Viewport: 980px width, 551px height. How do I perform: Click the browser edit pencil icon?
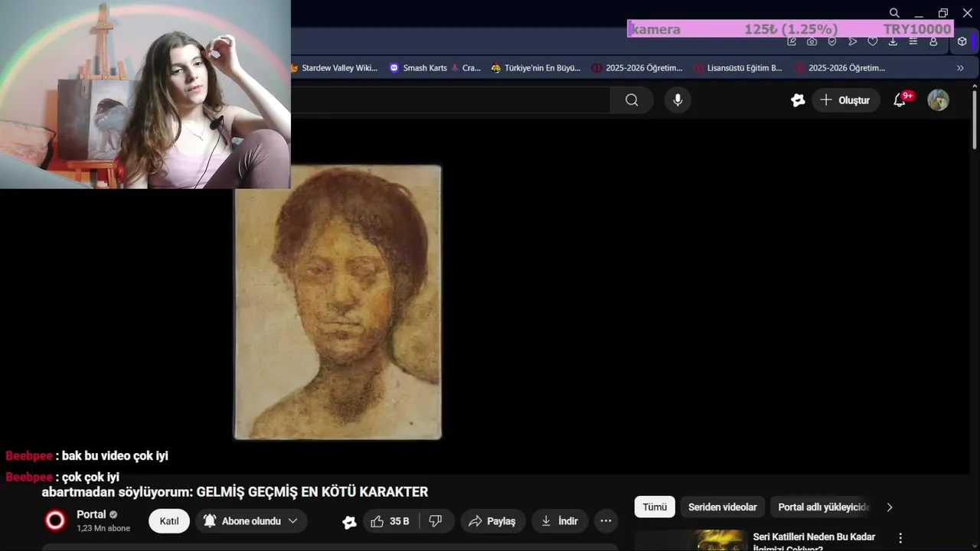click(x=792, y=42)
